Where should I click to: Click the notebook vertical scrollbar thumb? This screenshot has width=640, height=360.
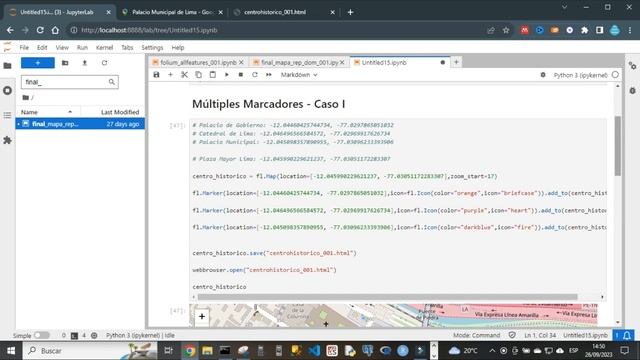(x=618, y=146)
